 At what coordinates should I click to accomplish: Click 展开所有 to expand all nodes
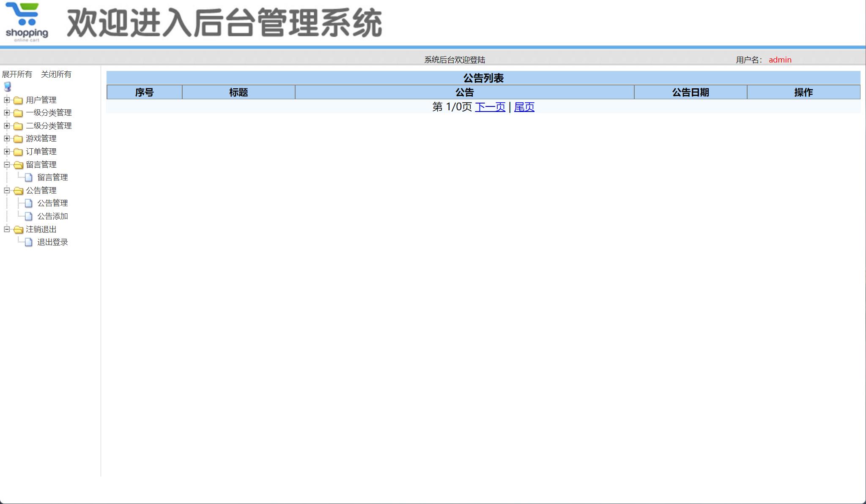[17, 74]
